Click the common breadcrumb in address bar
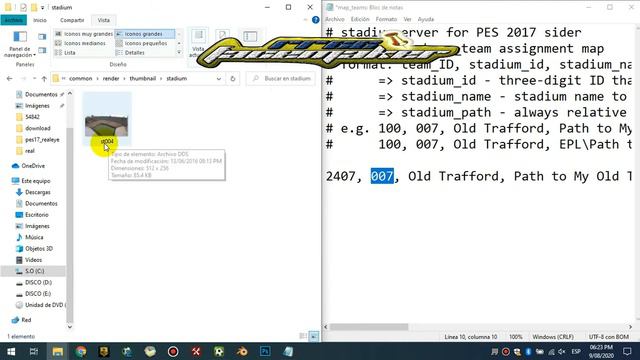Screen dimensions: 640x360 80,78
